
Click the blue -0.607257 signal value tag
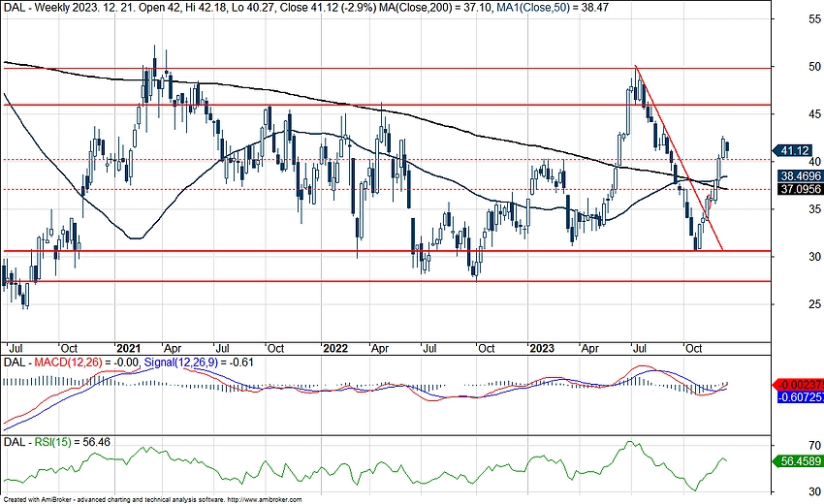(801, 397)
